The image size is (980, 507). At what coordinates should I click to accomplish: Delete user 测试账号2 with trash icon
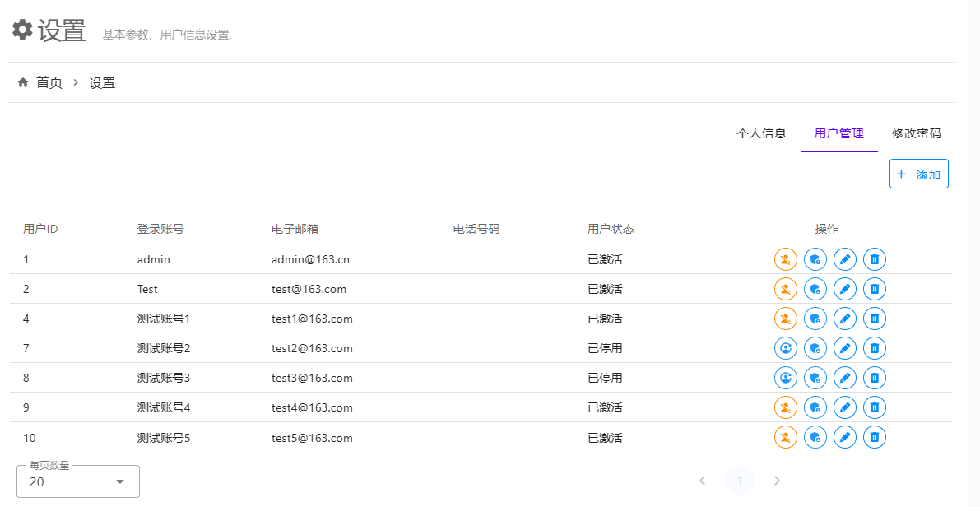(x=875, y=348)
